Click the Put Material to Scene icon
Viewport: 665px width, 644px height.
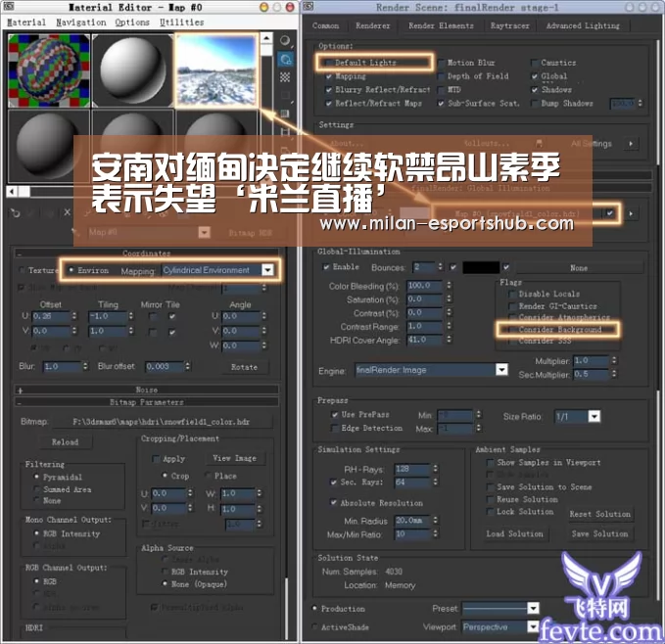33,212
